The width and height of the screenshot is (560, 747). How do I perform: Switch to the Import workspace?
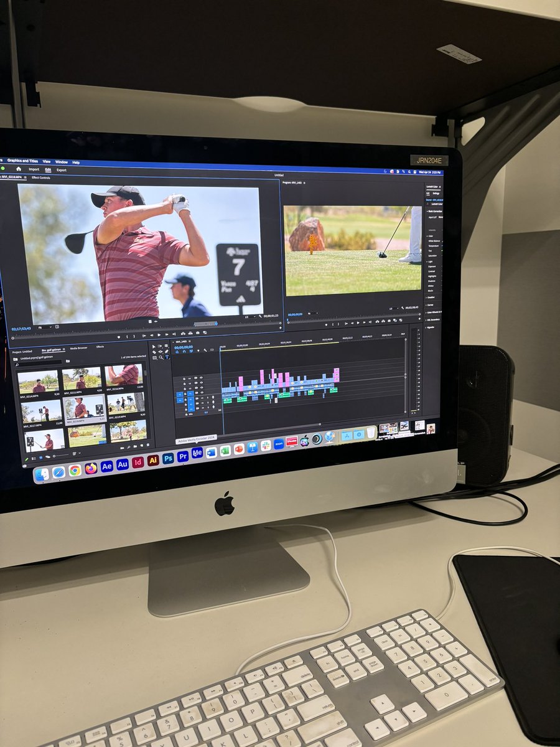tap(34, 169)
